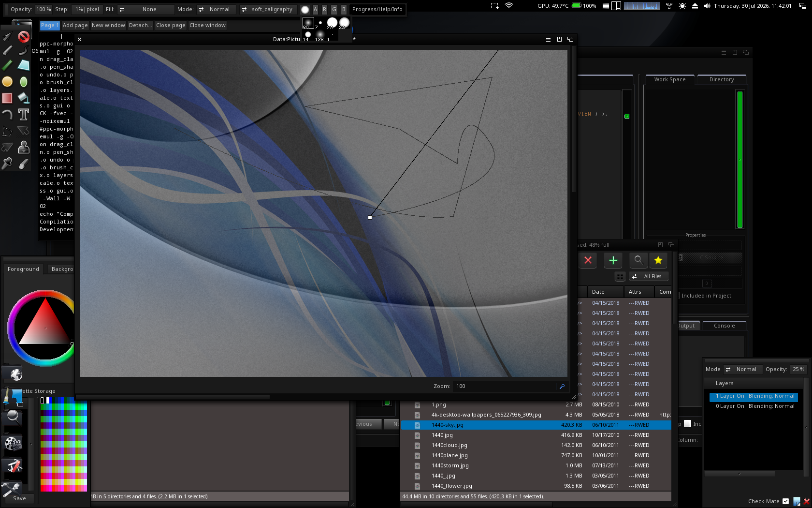Viewport: 812px width, 508px height.
Task: Click the Save palette button
Action: [x=19, y=498]
